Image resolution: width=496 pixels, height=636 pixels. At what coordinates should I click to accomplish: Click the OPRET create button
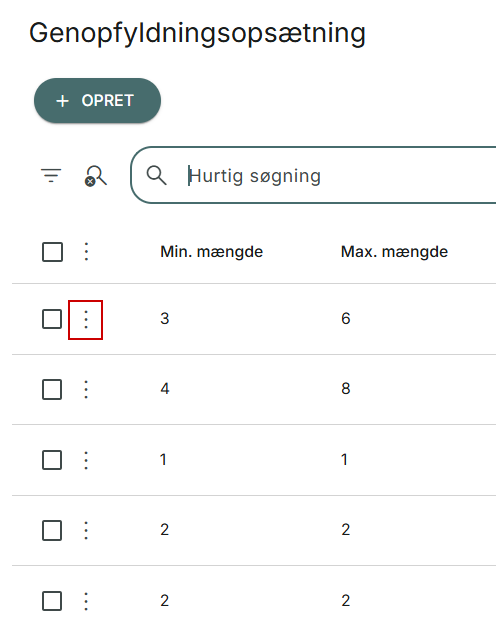tap(97, 101)
